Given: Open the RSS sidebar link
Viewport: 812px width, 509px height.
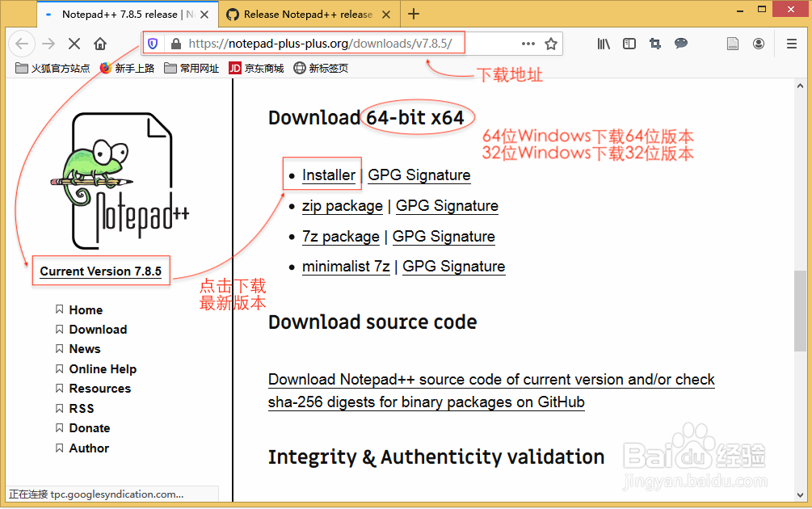Looking at the screenshot, I should (x=82, y=409).
